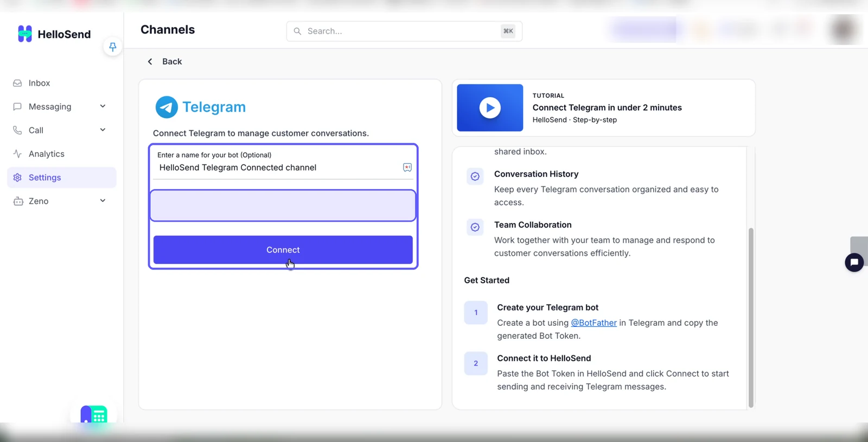The image size is (868, 442).
Task: Open 'Connect Telegram in under 2 minutes' title
Action: click(607, 108)
